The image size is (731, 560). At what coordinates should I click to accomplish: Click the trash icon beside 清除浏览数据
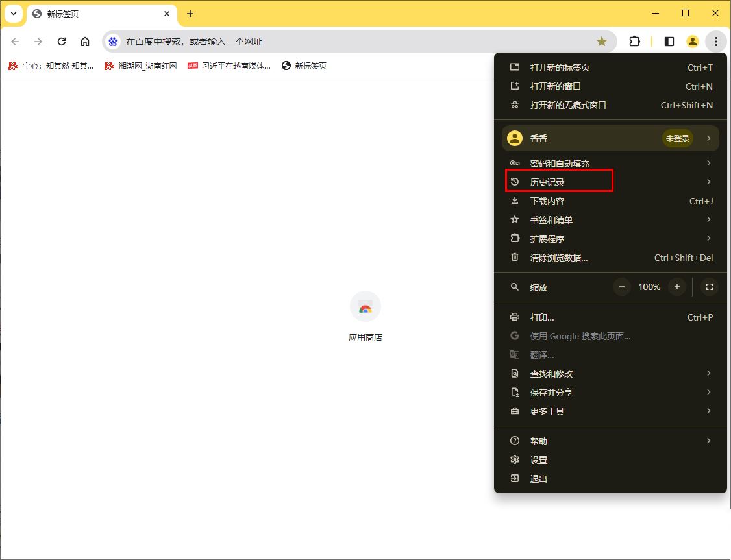pyautogui.click(x=515, y=257)
